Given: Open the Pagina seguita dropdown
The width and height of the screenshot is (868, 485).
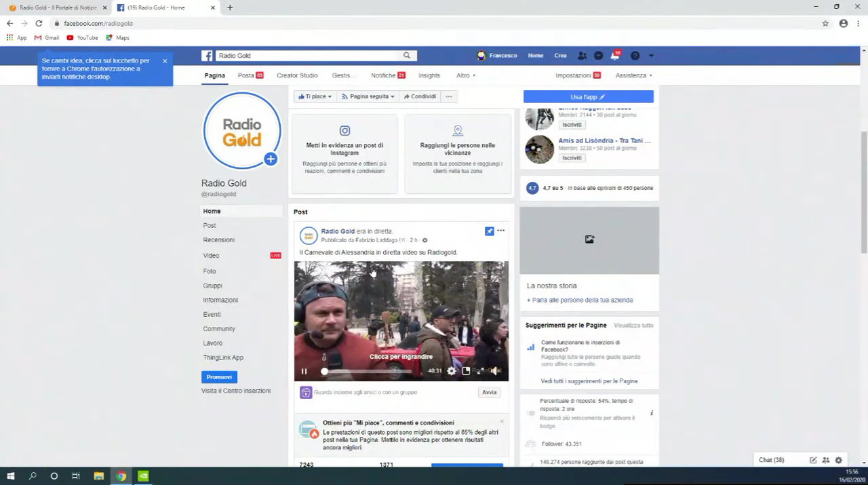Looking at the screenshot, I should coord(368,96).
